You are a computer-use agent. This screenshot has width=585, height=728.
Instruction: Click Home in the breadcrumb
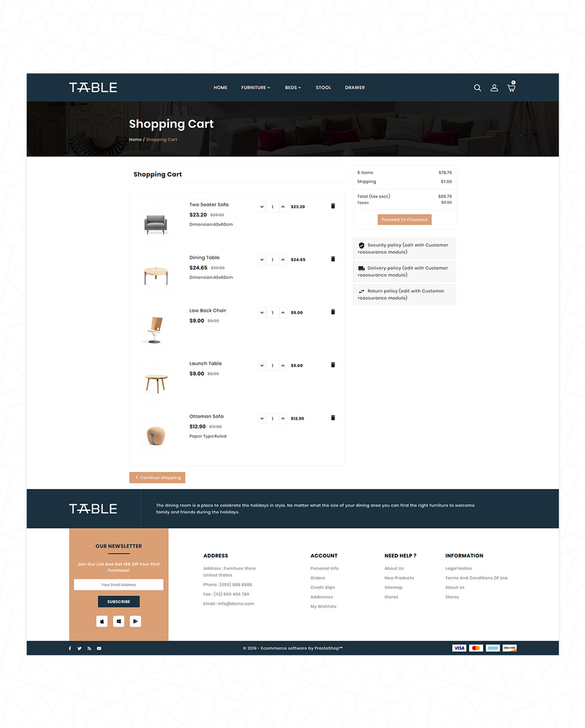[x=135, y=140]
